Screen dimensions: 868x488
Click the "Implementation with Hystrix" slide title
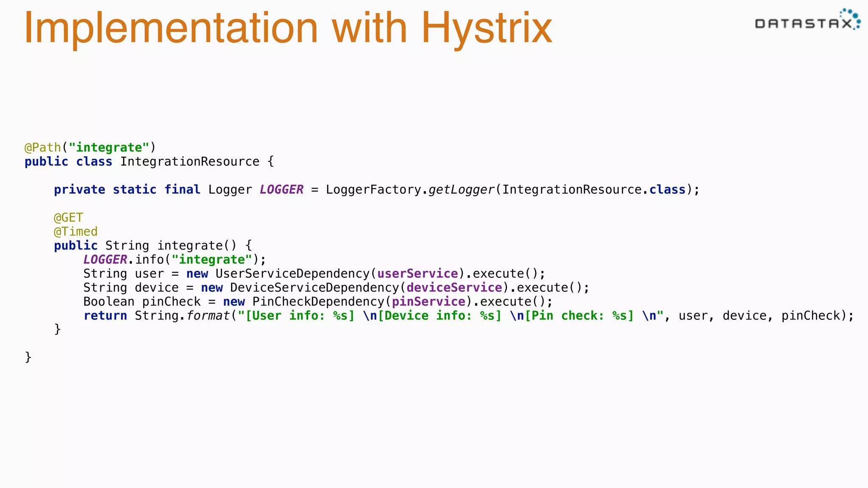point(288,28)
